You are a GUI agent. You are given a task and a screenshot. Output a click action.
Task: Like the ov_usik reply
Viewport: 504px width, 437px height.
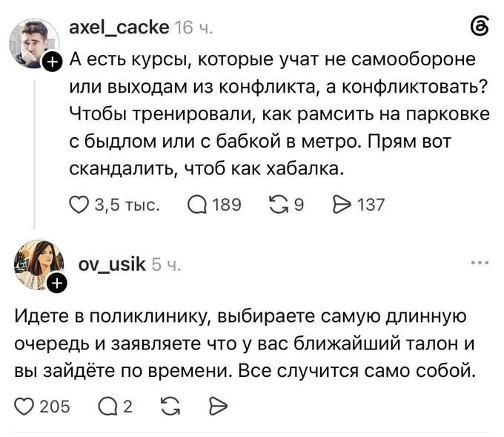coord(24,407)
